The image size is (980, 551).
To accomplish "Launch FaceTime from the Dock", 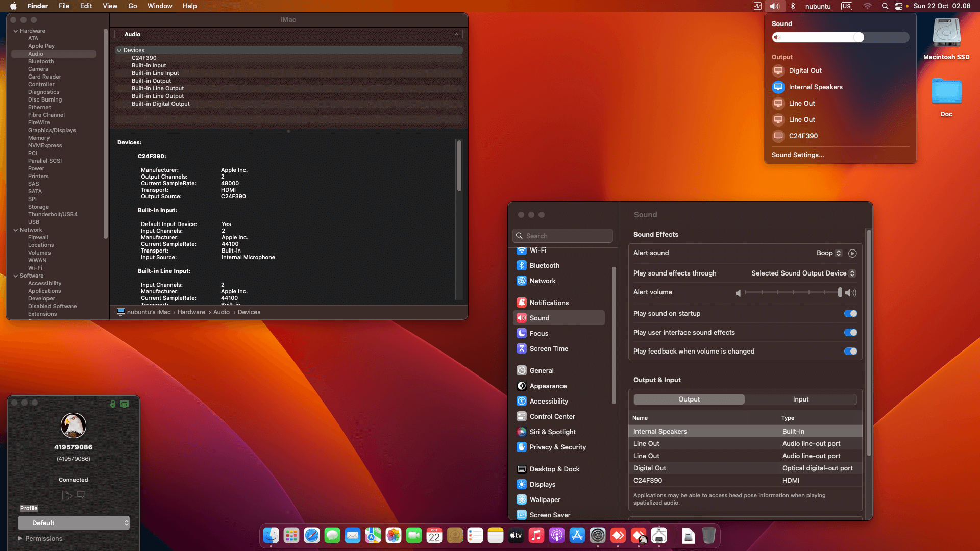I will 414,535.
